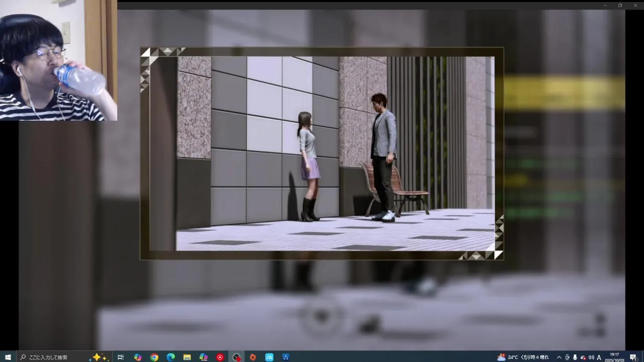This screenshot has width=644, height=362.
Task: Open the clock and calendar flyout
Action: coord(614,357)
